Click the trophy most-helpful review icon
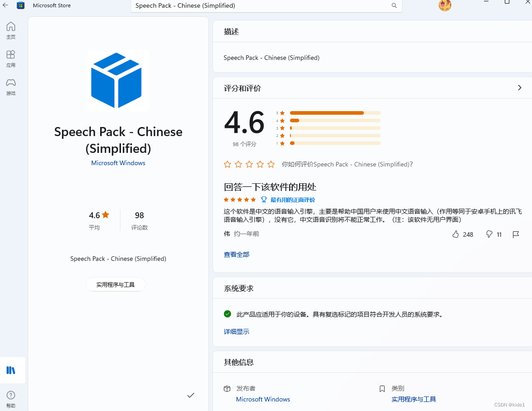 (264, 200)
